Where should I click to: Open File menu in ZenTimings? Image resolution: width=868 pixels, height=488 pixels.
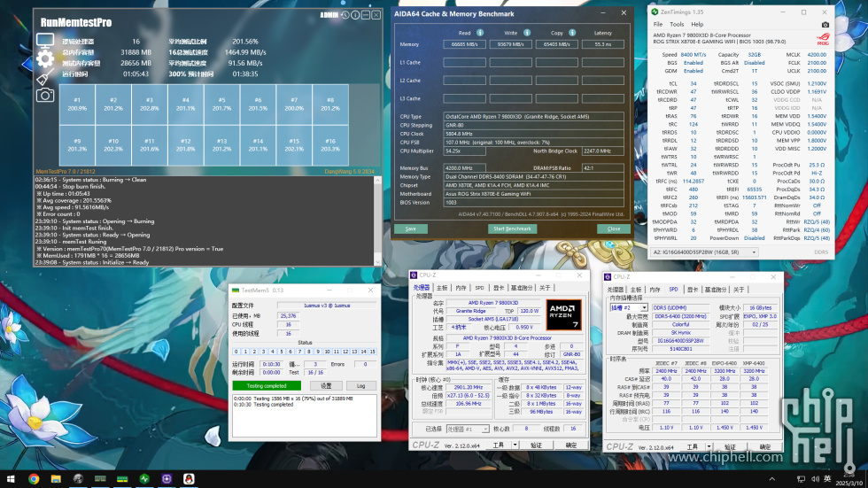tap(657, 24)
